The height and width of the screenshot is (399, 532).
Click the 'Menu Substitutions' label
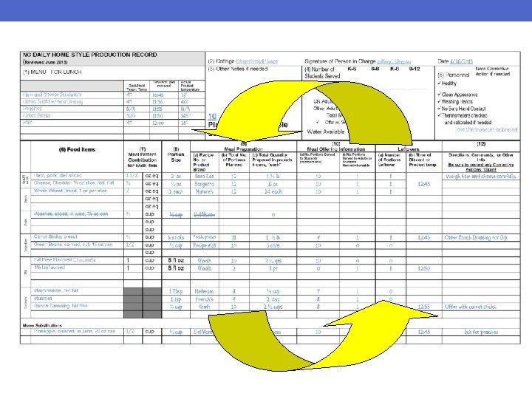[x=42, y=325]
